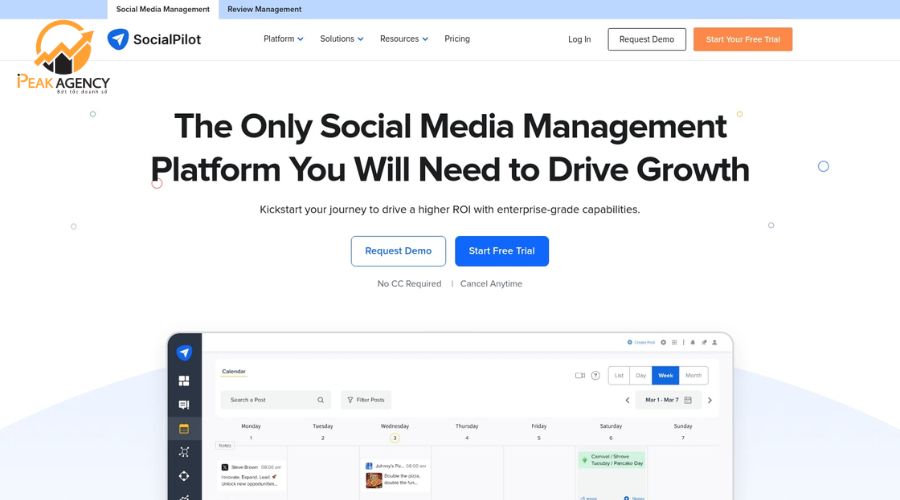Click the magnifier icon in Search a Post
900x500 pixels.
pyautogui.click(x=321, y=400)
